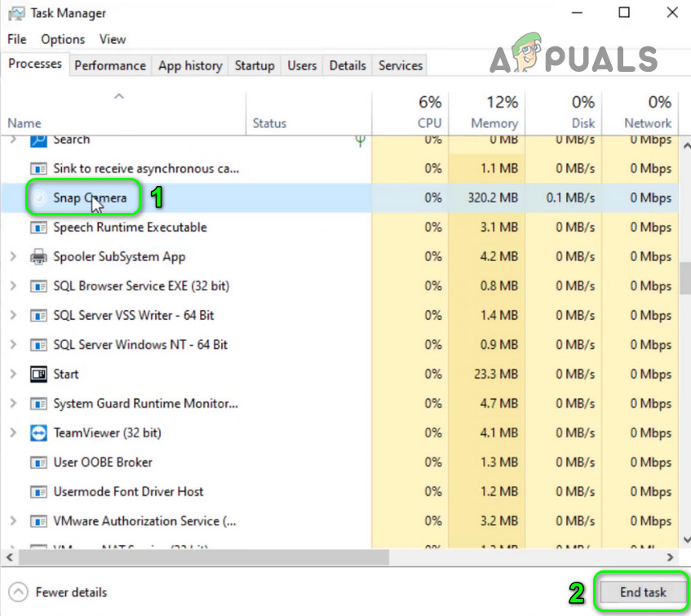Sort by the Network column header
Screen dimensions: 691x616
pyautogui.click(x=640, y=113)
